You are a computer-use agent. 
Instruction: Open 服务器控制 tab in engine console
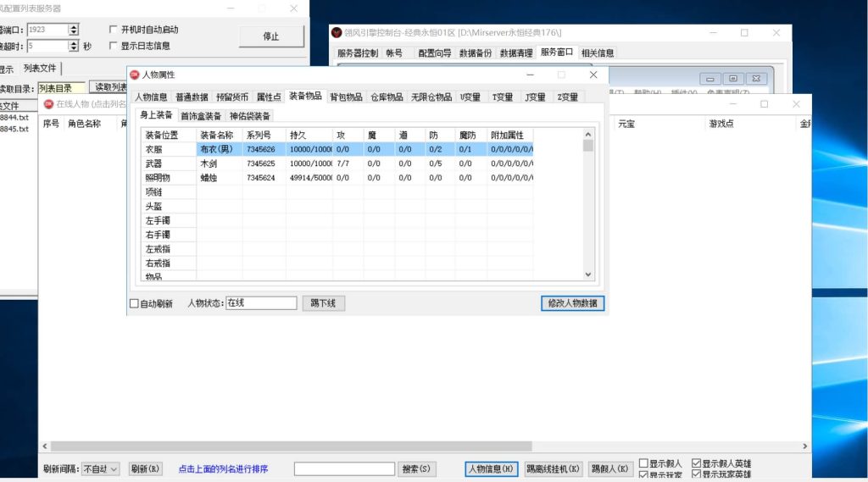tap(358, 53)
